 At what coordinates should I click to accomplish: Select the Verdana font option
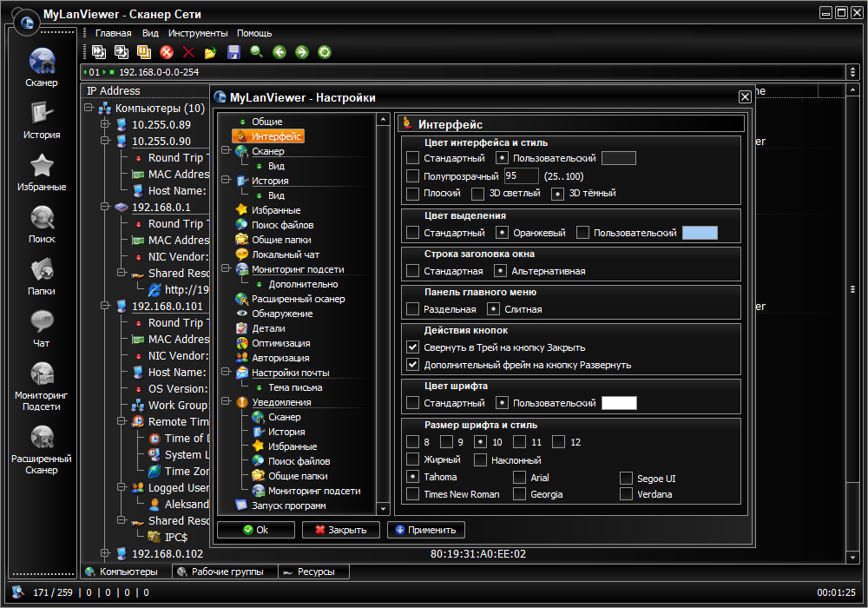[x=626, y=493]
